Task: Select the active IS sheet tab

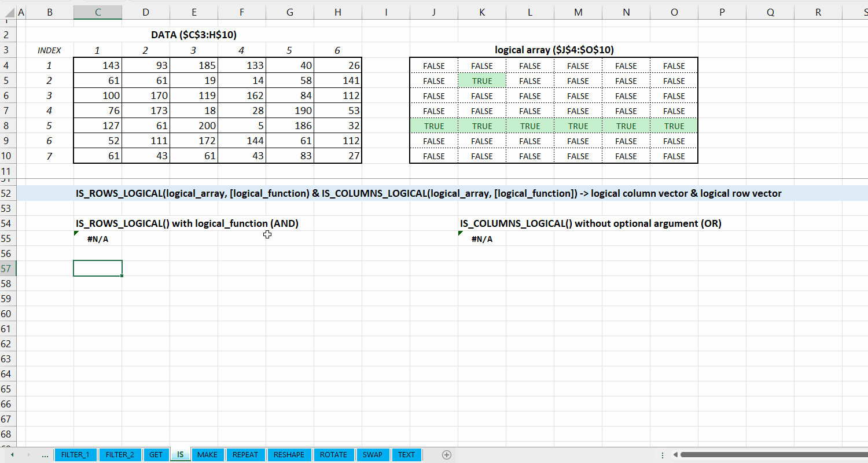Action: (x=181, y=455)
